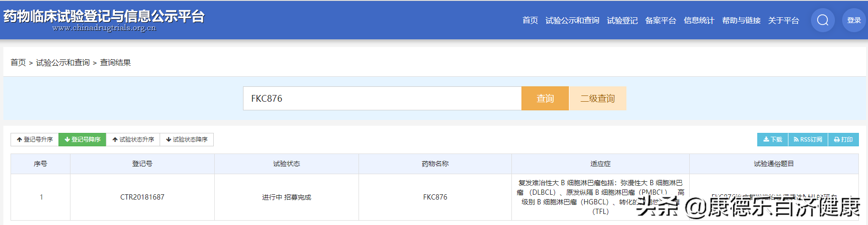Click the orange 查询 button
This screenshot has width=868, height=225.
point(545,98)
